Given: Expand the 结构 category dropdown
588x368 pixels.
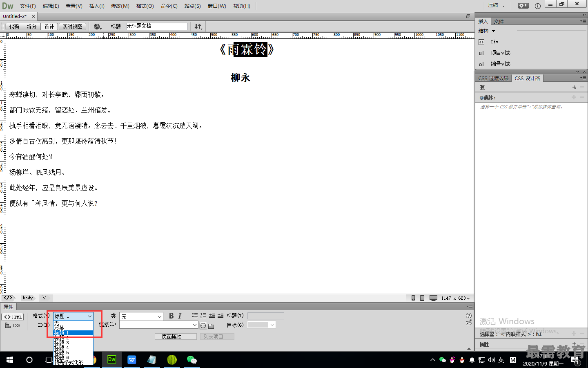Looking at the screenshot, I should (487, 31).
